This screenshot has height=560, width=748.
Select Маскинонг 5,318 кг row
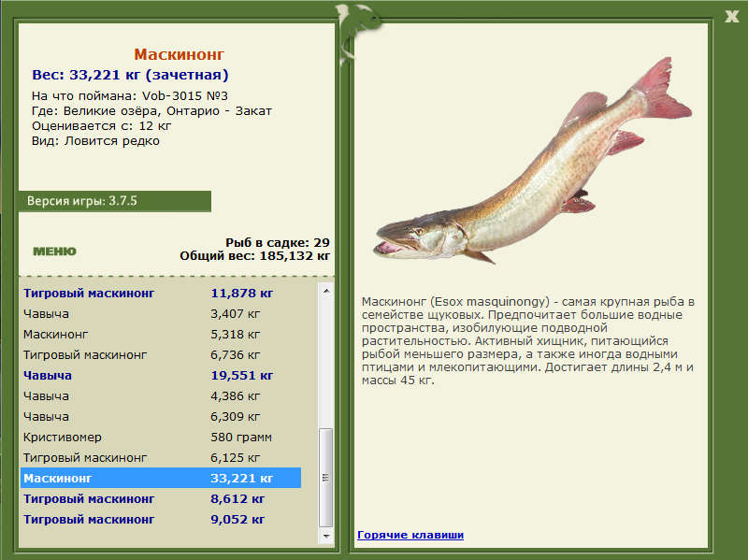click(x=161, y=335)
